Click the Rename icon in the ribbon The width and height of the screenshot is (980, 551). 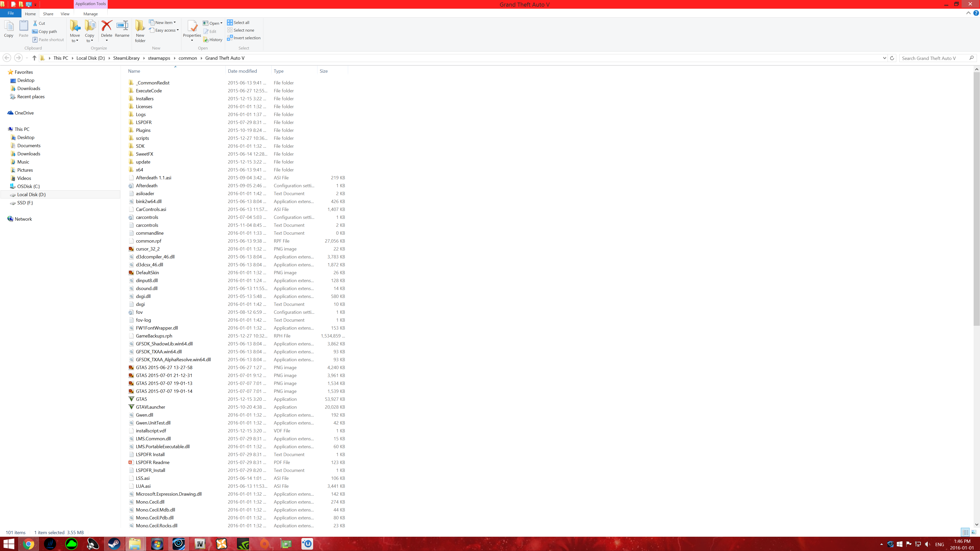click(x=122, y=27)
